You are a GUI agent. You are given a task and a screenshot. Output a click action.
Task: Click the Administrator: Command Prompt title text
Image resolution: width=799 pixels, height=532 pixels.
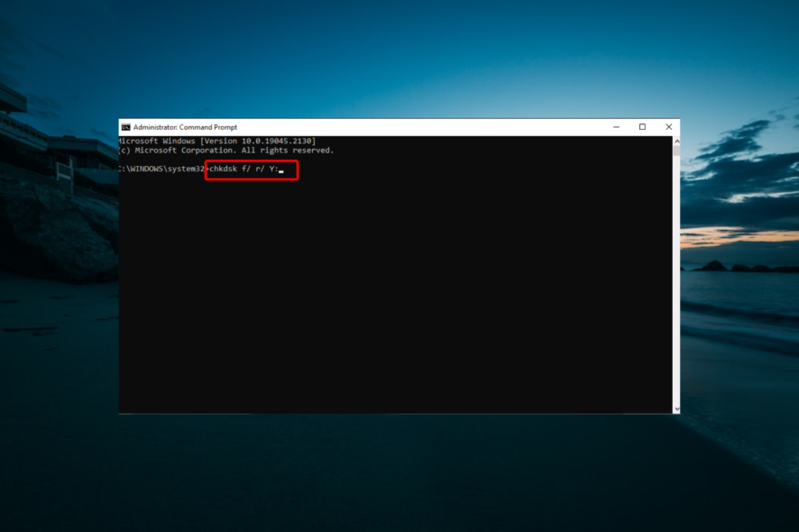[x=187, y=126]
